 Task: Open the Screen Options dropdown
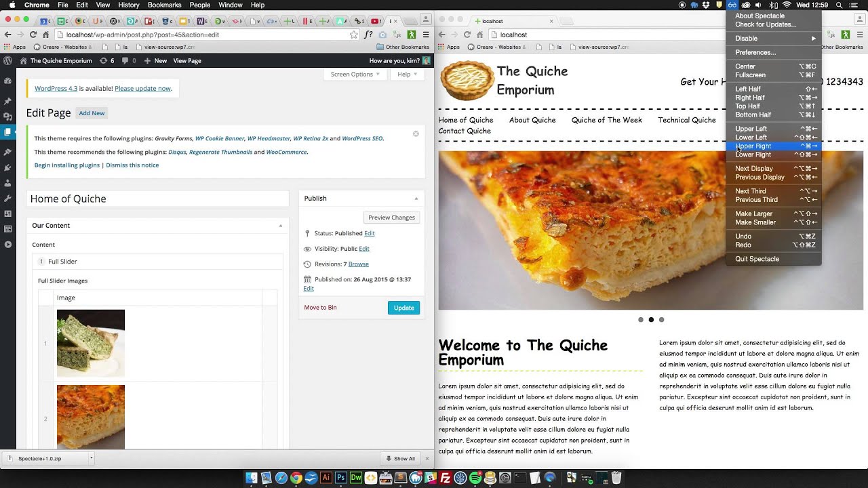(355, 74)
